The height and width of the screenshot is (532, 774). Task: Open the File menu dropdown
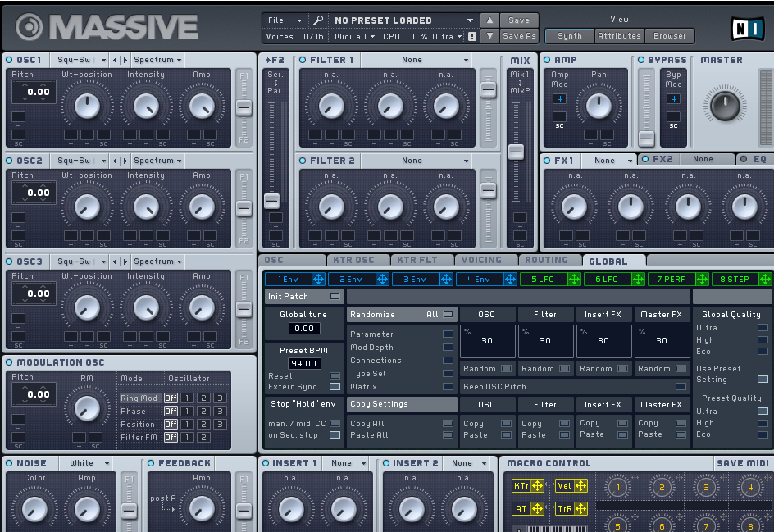coord(285,20)
